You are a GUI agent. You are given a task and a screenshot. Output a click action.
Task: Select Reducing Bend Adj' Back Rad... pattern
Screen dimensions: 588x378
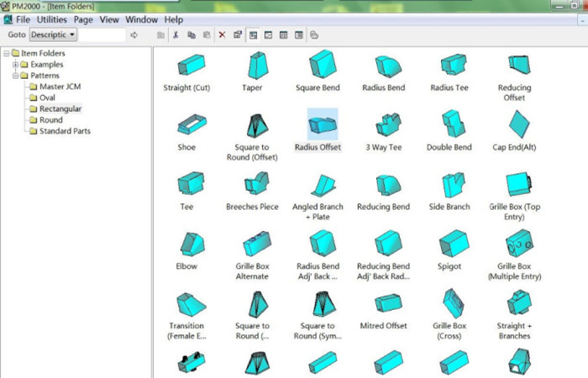coord(384,256)
